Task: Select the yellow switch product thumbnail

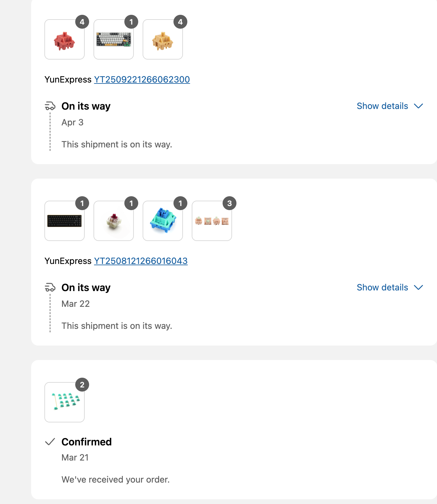Action: point(163,40)
